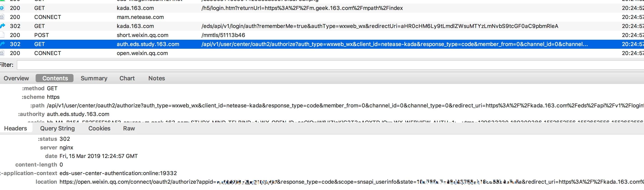This screenshot has width=644, height=190.
Task: Select the auth.eds.study.163.com request row
Action: pyautogui.click(x=322, y=44)
